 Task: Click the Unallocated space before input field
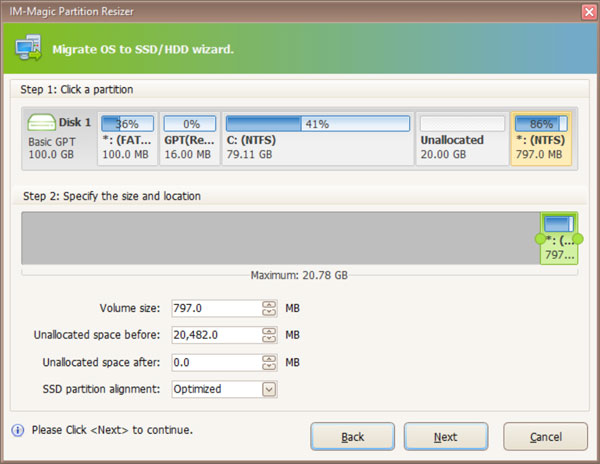coord(217,335)
